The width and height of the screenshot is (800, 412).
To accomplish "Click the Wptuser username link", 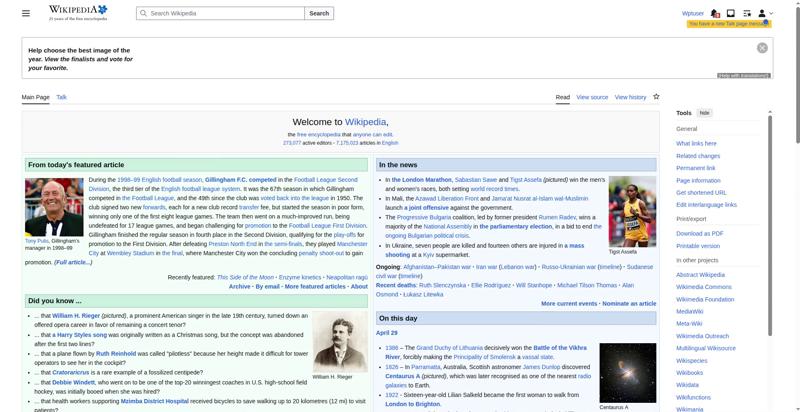I will tap(692, 13).
